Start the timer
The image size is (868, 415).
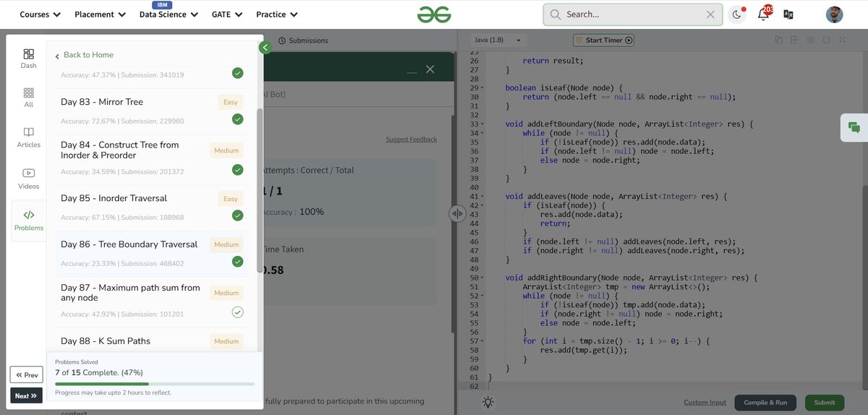[603, 40]
